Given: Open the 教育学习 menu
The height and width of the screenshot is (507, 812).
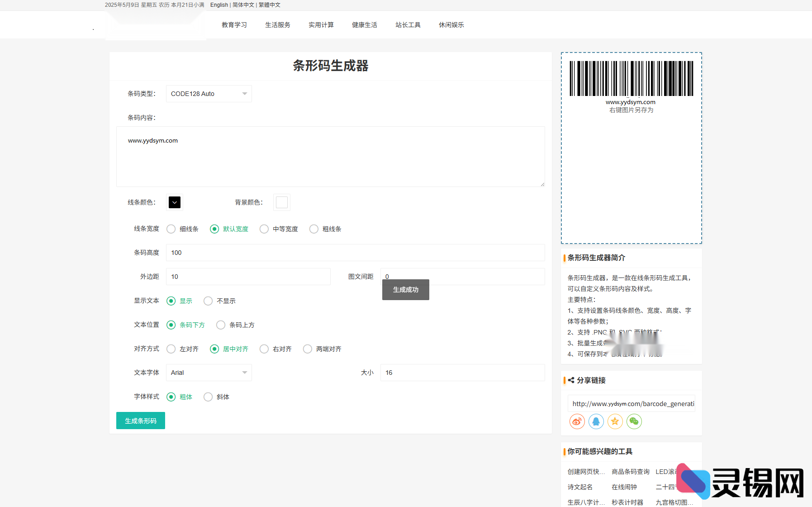Looking at the screenshot, I should tap(234, 25).
